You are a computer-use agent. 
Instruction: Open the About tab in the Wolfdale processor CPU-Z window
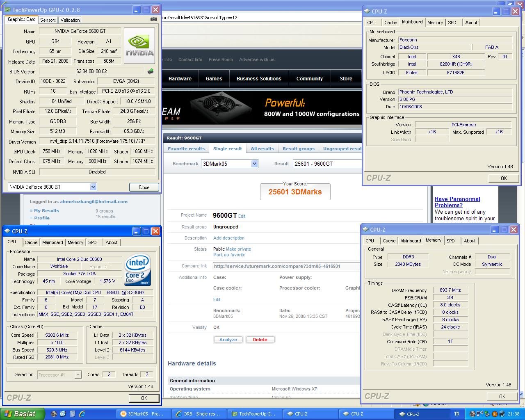112,242
